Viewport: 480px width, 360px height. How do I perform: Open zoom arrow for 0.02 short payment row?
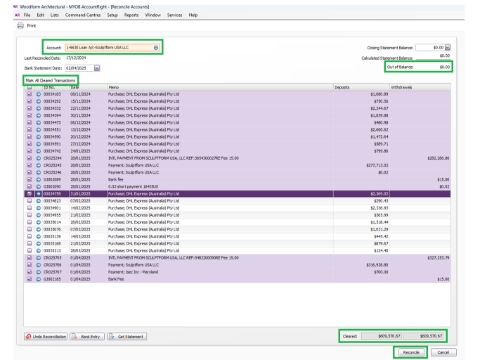click(38, 187)
